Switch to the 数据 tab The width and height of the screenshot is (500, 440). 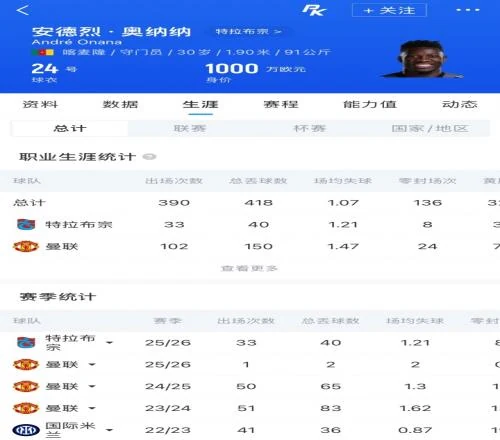point(120,104)
